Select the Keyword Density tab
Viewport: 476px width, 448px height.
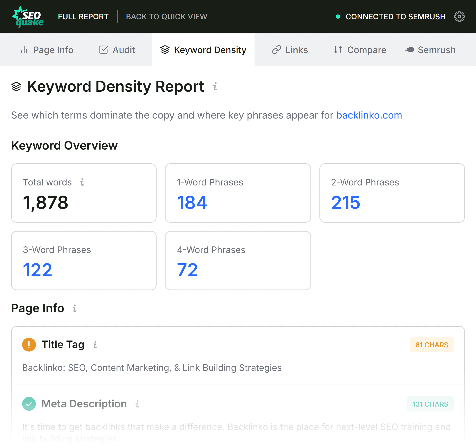click(203, 50)
